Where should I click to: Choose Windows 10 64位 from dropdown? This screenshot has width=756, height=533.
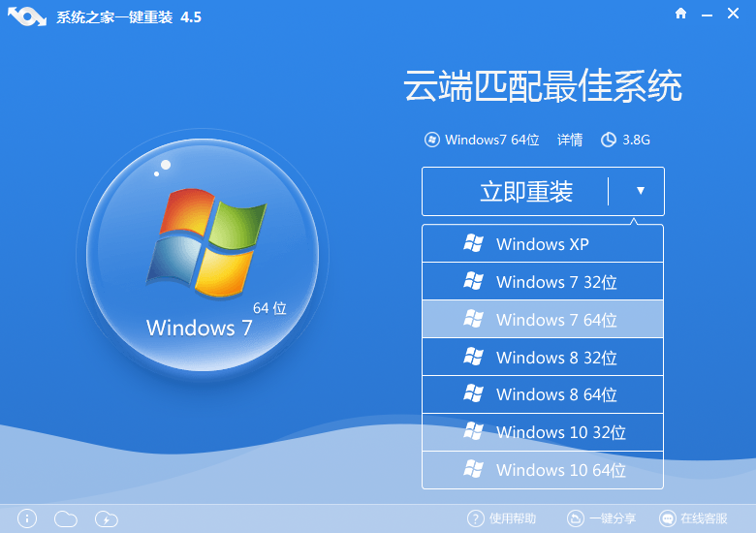point(543,470)
